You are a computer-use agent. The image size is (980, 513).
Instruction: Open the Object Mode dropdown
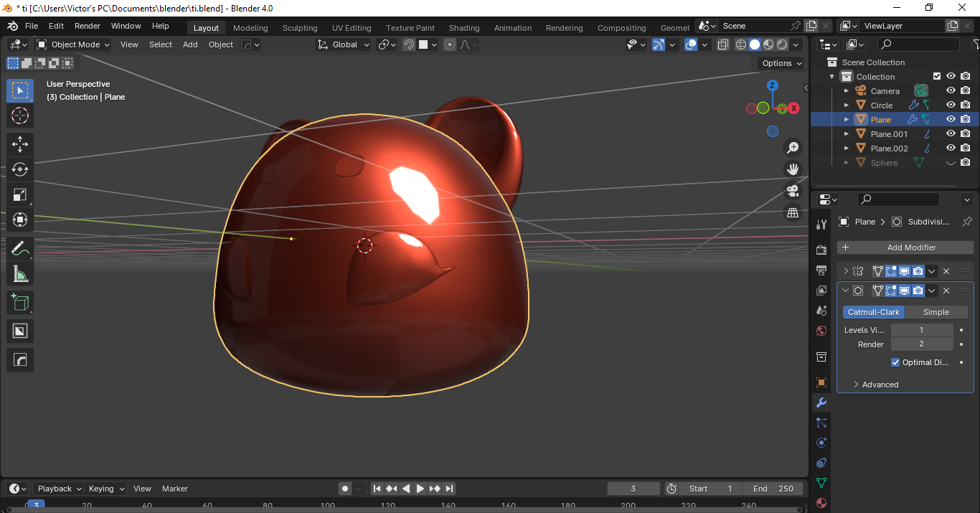point(73,44)
